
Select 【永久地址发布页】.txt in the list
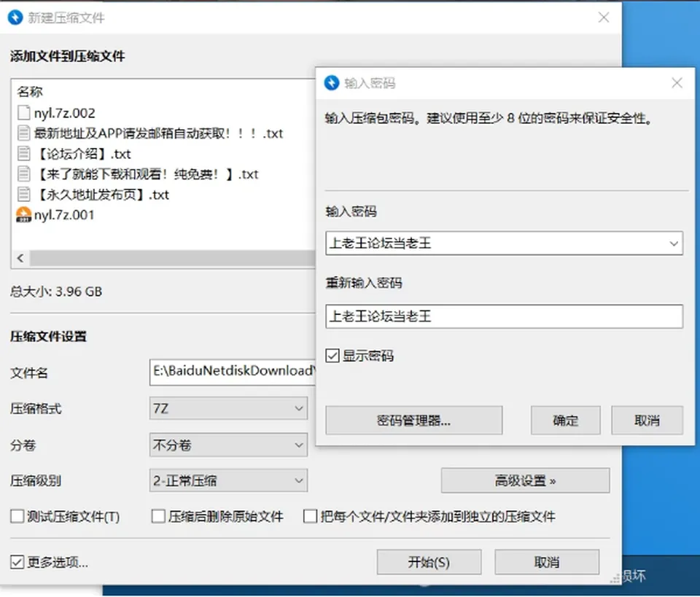(102, 195)
